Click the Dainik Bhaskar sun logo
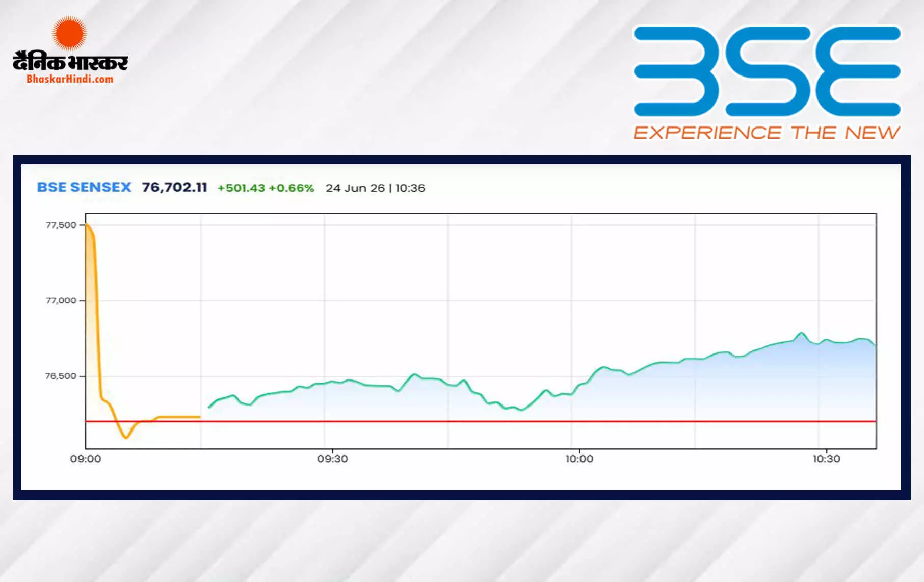Screen dimensions: 924x582 pos(69,33)
